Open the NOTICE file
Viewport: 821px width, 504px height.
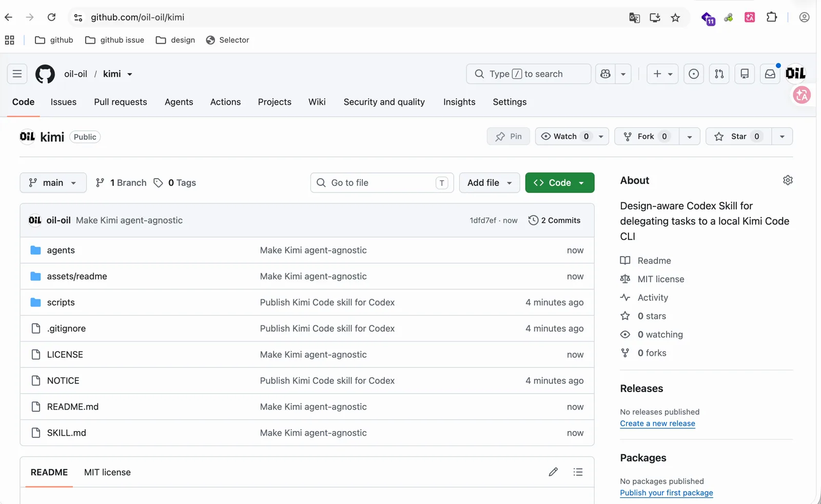[x=63, y=380]
